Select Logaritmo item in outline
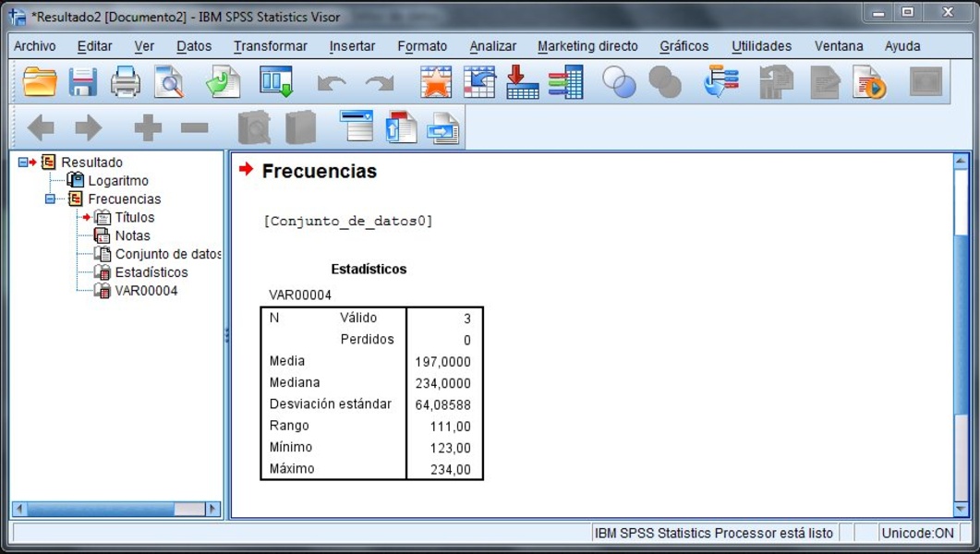Screen dimensions: 980x554 pos(117,181)
